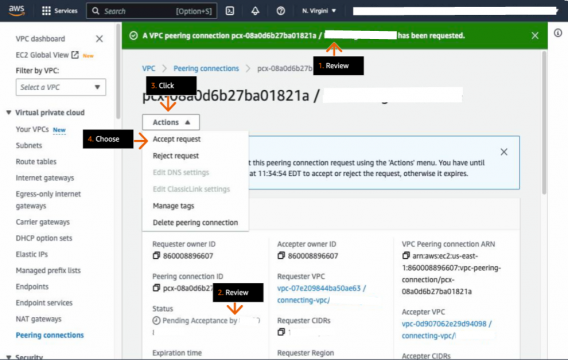Dismiss the green success banner
Viewport: 568px width, 360px height.
[535, 35]
